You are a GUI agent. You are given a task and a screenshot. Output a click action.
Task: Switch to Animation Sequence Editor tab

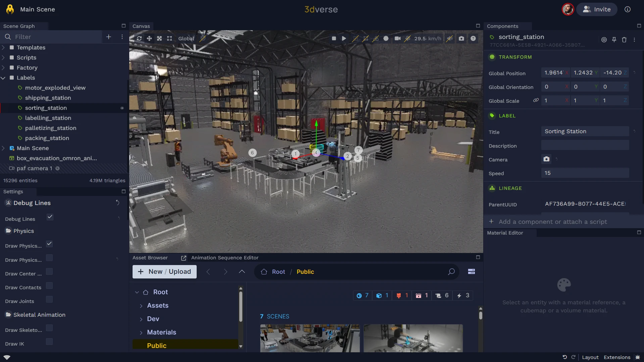pos(225,258)
